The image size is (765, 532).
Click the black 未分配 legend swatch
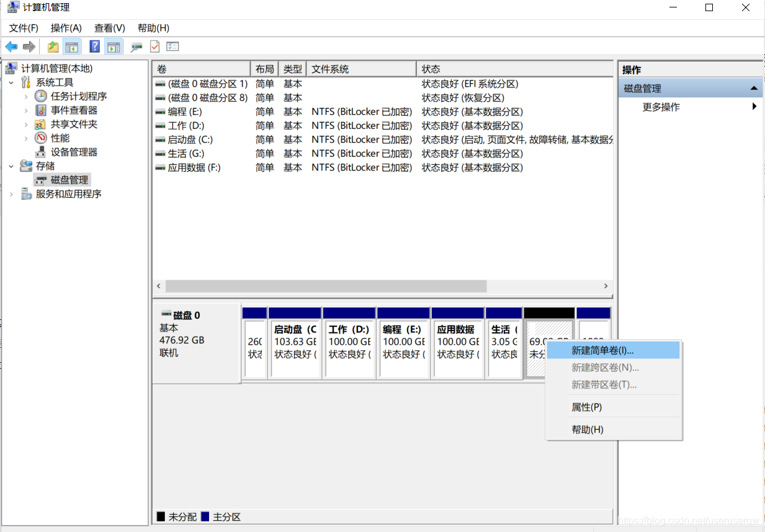point(161,516)
